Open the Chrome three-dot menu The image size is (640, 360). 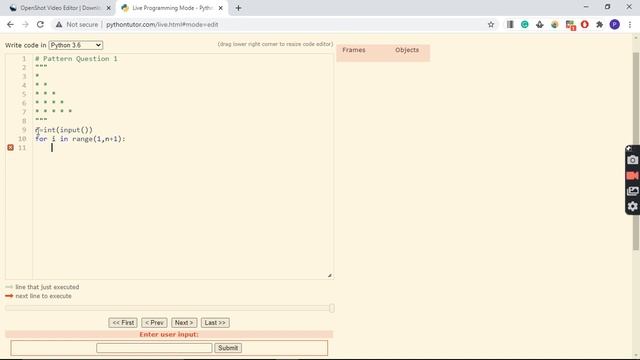pos(630,24)
